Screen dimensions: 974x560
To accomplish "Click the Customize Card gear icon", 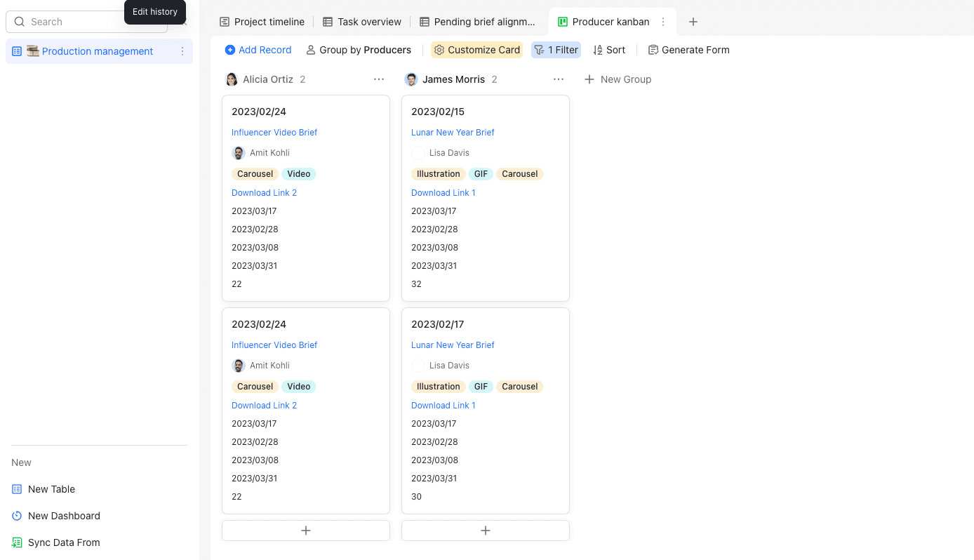I will pos(439,50).
